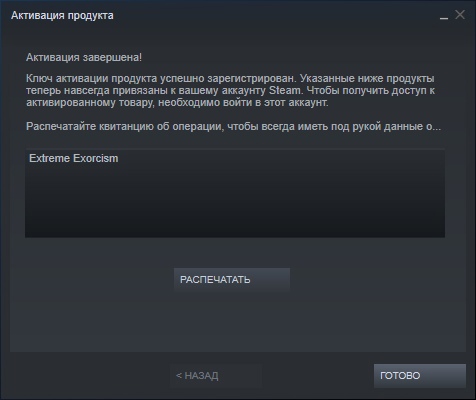Click the Активация продукта title text

point(62,15)
